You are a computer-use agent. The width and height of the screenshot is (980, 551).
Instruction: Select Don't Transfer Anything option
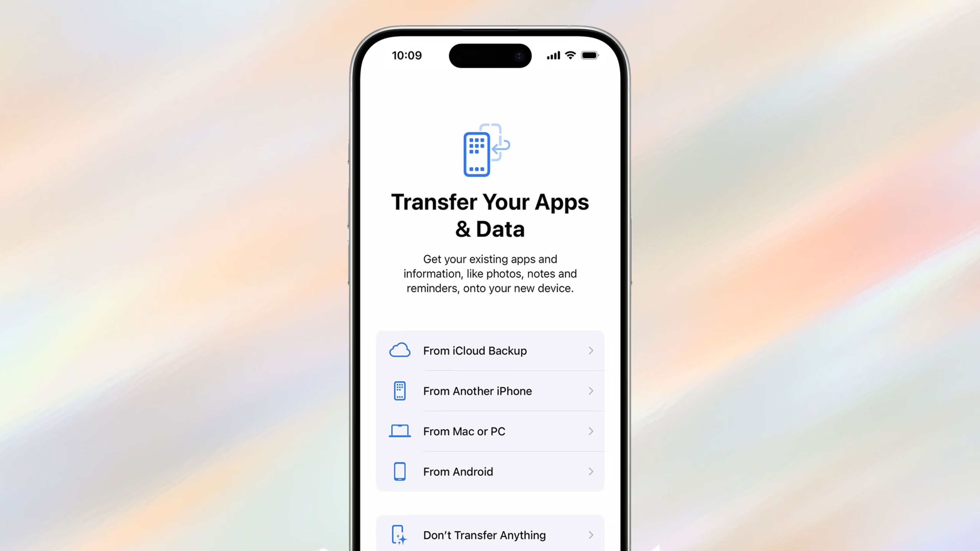tap(490, 535)
